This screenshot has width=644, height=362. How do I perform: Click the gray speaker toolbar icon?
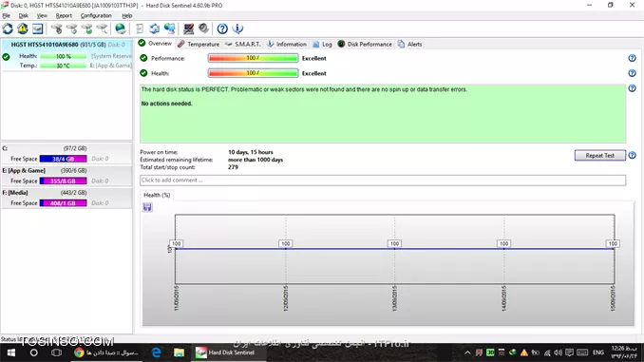tap(203, 29)
